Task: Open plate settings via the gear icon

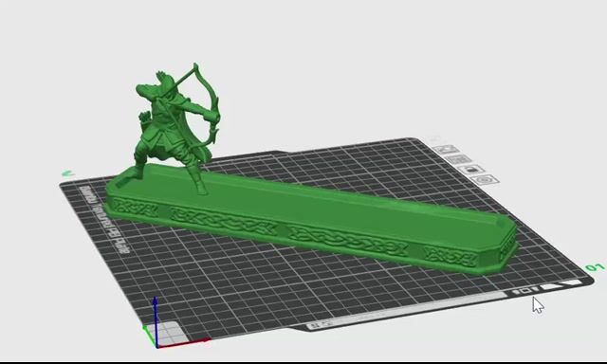Action: (485, 179)
